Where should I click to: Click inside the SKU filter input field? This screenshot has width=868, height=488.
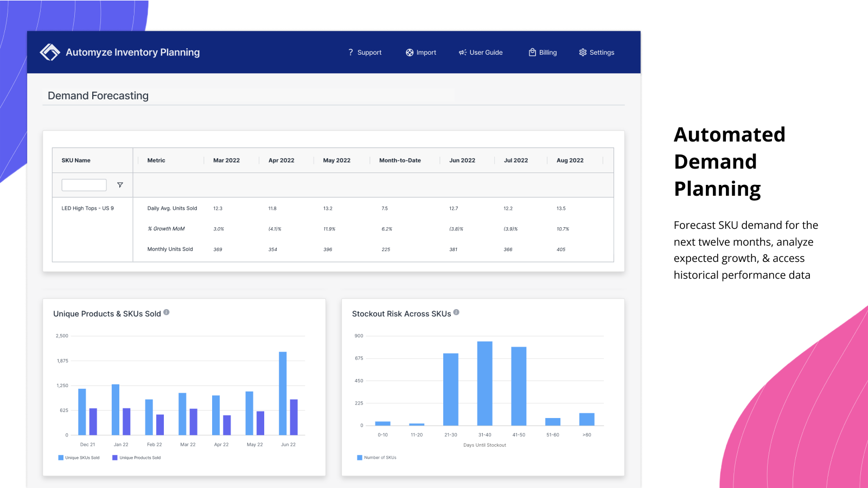[84, 184]
